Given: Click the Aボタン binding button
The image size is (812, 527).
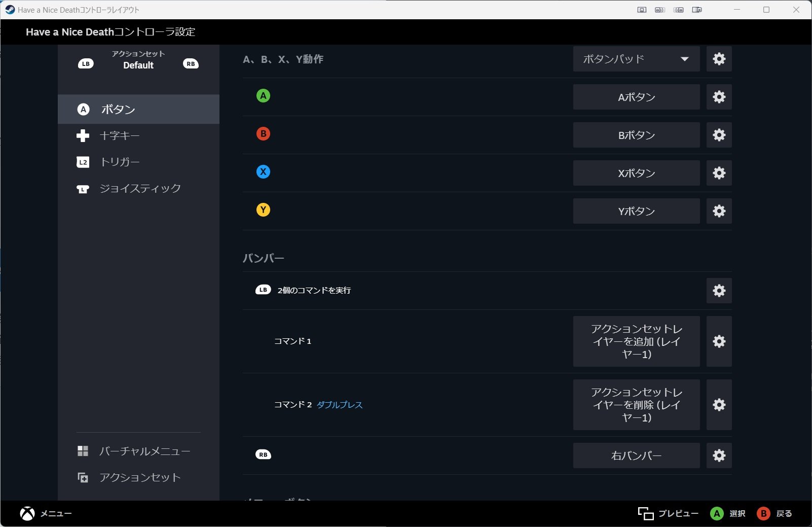Looking at the screenshot, I should [x=636, y=97].
